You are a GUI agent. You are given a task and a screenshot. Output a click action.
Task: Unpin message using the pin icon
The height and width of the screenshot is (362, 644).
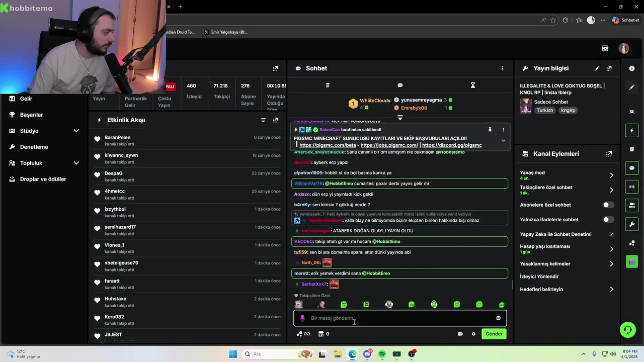coord(490,130)
